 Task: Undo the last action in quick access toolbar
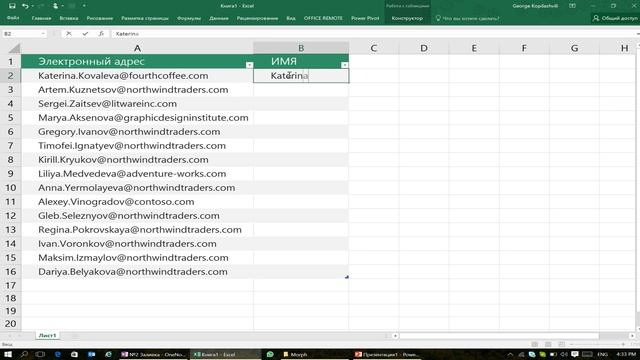click(25, 6)
